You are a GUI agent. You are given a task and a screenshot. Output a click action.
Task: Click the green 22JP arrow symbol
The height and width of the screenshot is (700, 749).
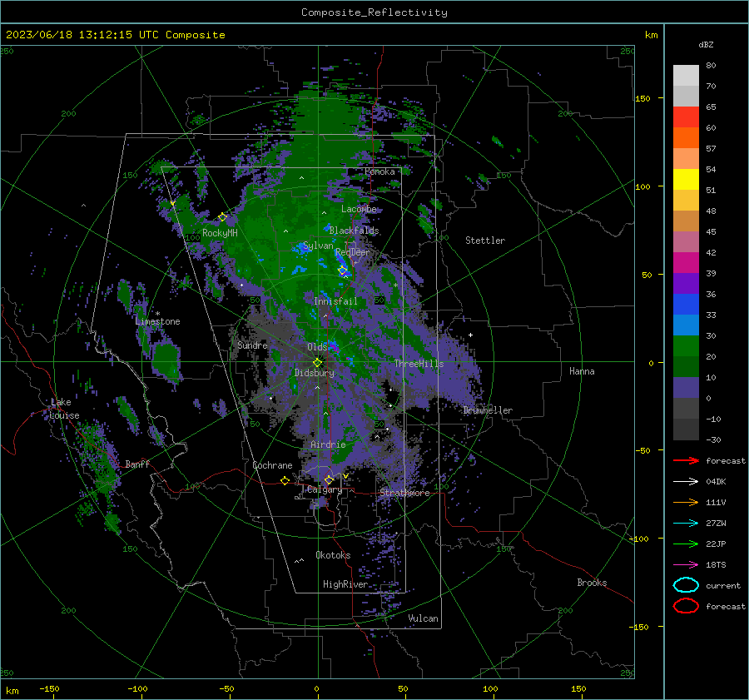click(686, 544)
